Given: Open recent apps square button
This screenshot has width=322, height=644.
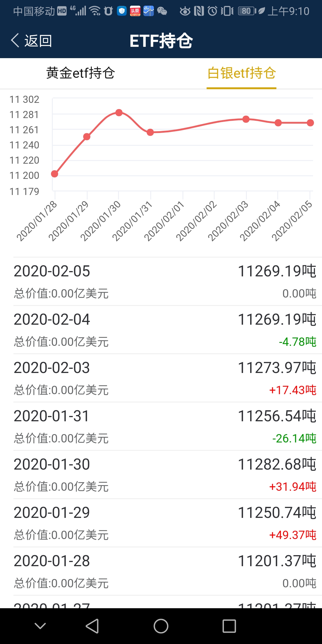Looking at the screenshot, I should click(x=229, y=626).
